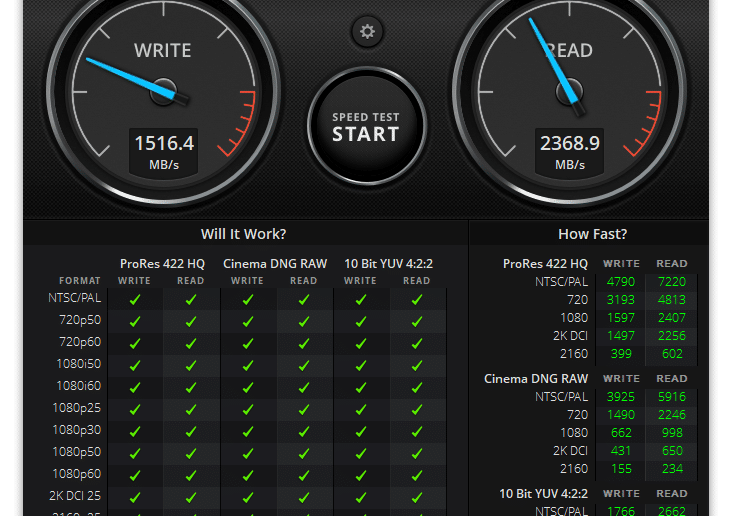Image resolution: width=732 pixels, height=516 pixels.
Task: Click the 4813 ProRes 720 read value
Action: (672, 299)
